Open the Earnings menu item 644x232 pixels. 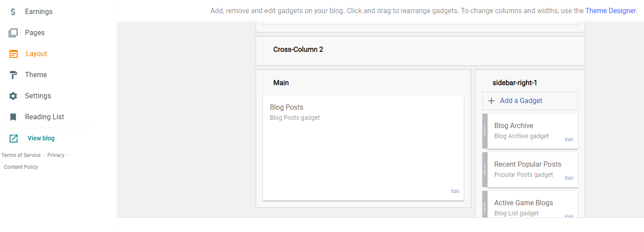39,12
